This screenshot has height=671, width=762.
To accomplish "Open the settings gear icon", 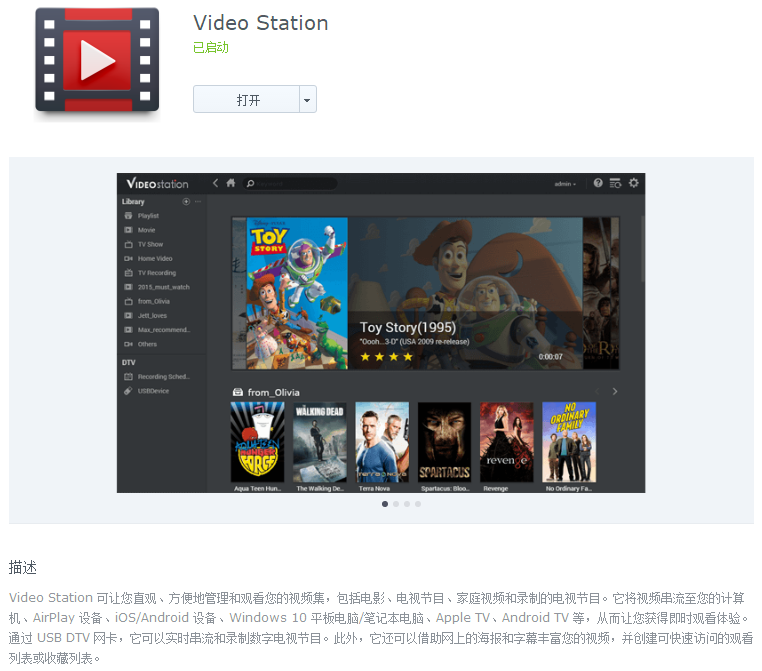I will tap(633, 183).
